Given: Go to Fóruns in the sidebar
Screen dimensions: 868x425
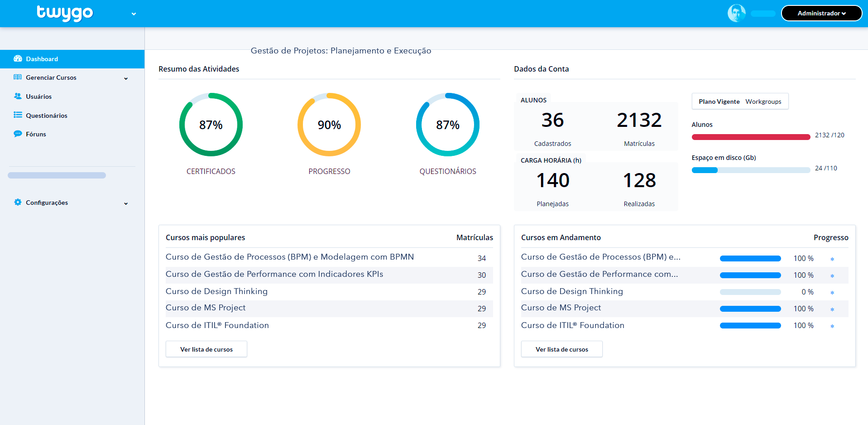Looking at the screenshot, I should (x=36, y=134).
